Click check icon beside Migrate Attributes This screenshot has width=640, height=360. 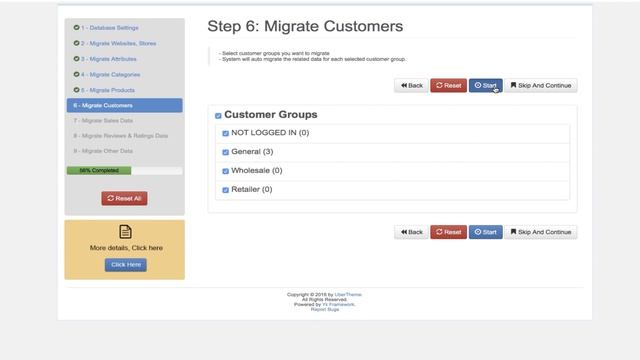(76, 59)
